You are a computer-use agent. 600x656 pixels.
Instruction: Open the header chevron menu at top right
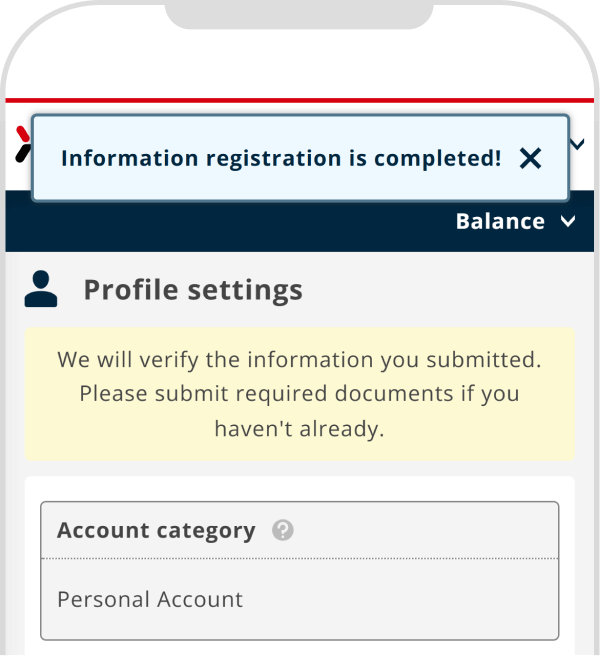coord(577,144)
